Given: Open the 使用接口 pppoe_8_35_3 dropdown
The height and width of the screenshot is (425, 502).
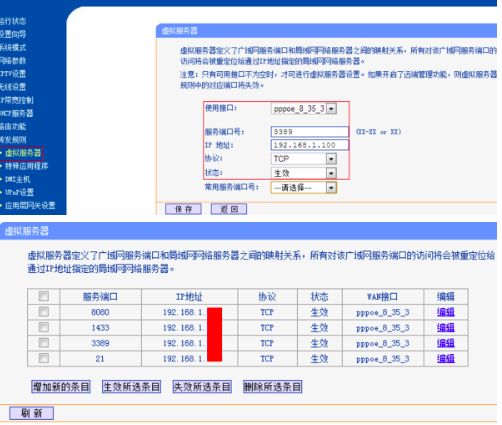Looking at the screenshot, I should coord(304,109).
